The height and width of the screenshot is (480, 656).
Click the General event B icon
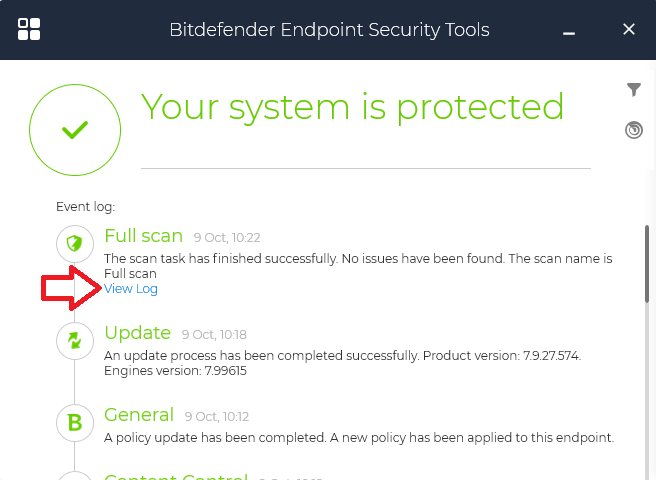(x=75, y=422)
